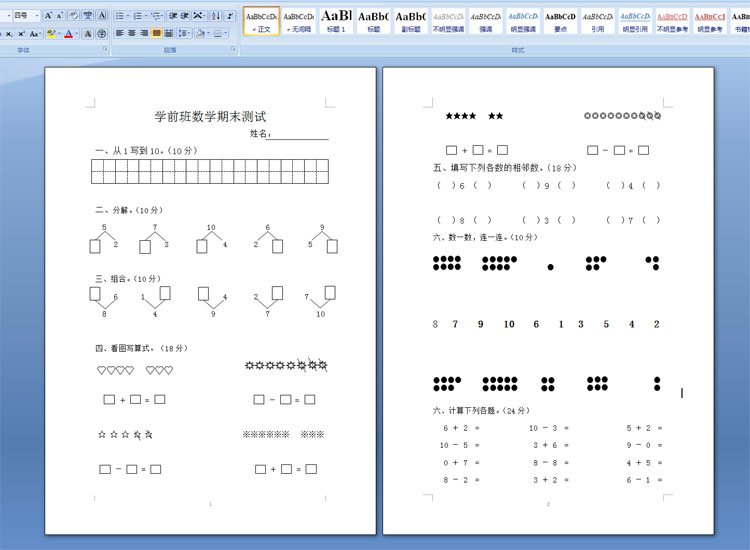
Task: Apply multilevel list
Action: 155,16
